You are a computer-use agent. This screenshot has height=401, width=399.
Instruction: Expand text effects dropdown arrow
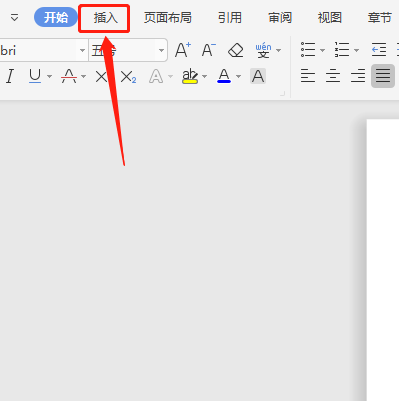(171, 77)
